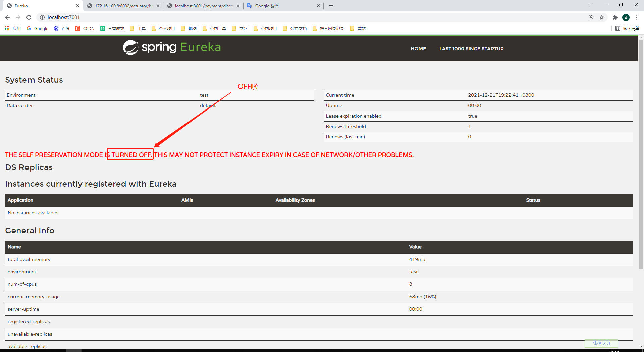Open the Chrome three-dot menu
The height and width of the screenshot is (352, 644).
click(x=637, y=17)
